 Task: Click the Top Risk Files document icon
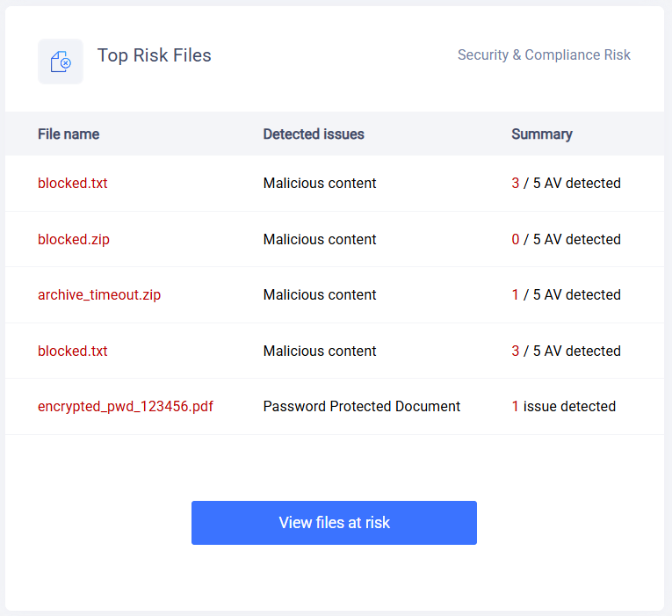point(61,62)
